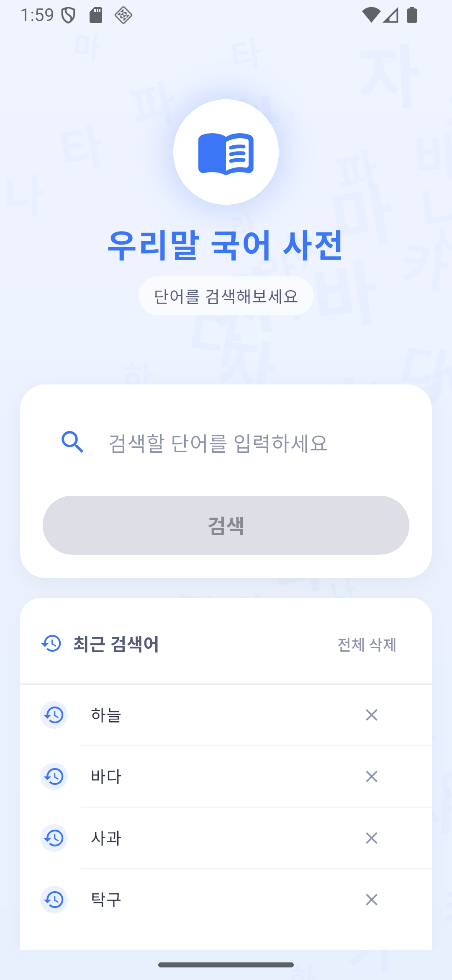
Task: Select the recent search 바다
Action: [226, 776]
